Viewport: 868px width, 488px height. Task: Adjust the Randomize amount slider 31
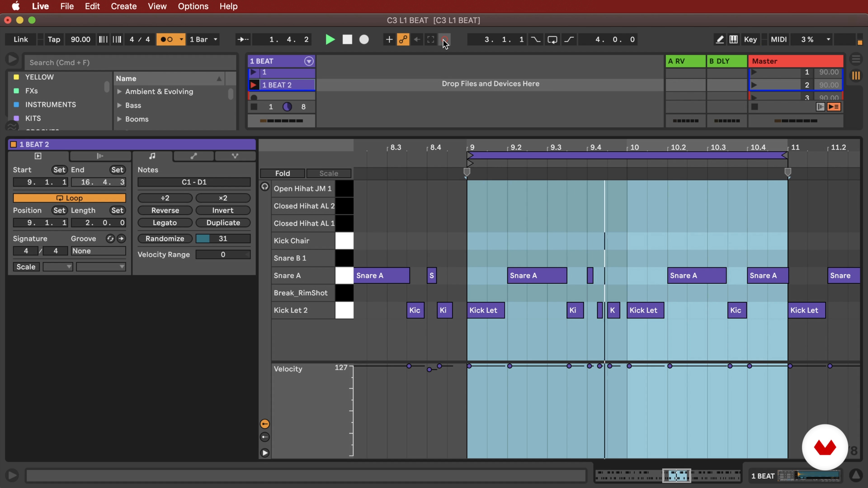point(223,238)
